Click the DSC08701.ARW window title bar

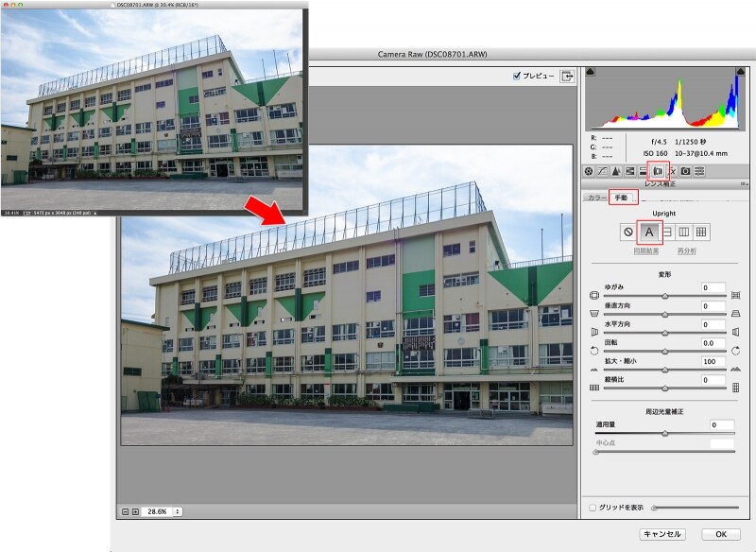point(154,5)
